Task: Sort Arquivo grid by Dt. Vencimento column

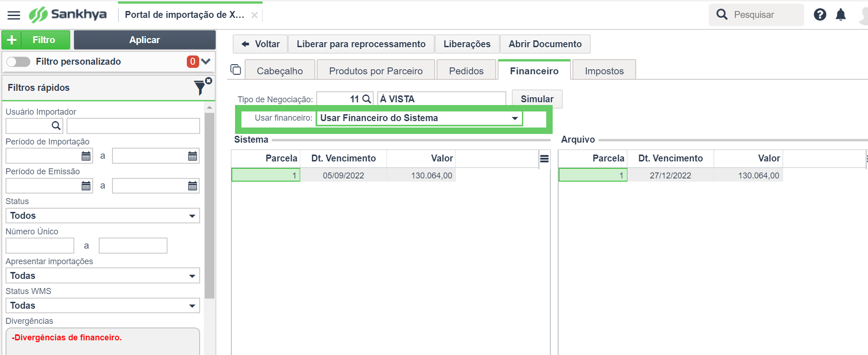Action: 671,158
